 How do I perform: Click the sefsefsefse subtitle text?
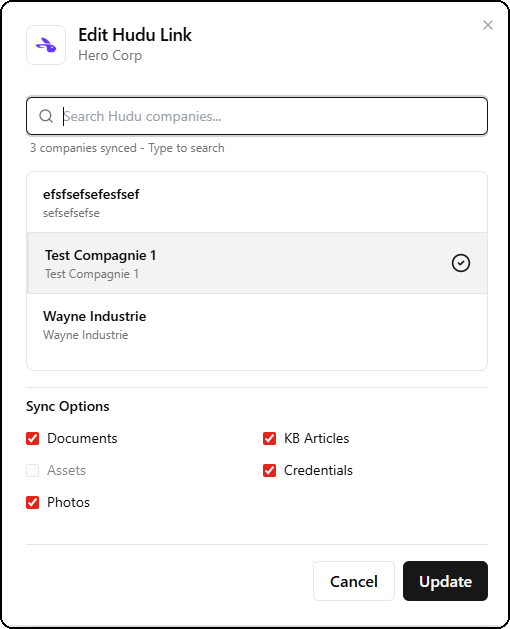71,213
